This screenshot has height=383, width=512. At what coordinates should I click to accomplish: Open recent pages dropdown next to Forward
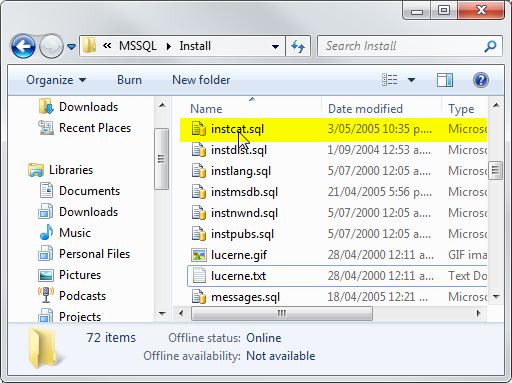(x=71, y=46)
